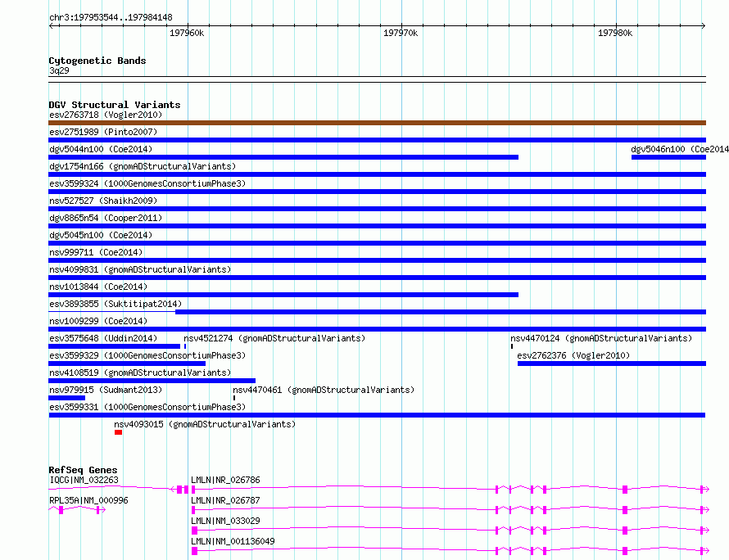Open esv3575648 (Uddin2014) label
This screenshot has width=729, height=560.
click(103, 338)
